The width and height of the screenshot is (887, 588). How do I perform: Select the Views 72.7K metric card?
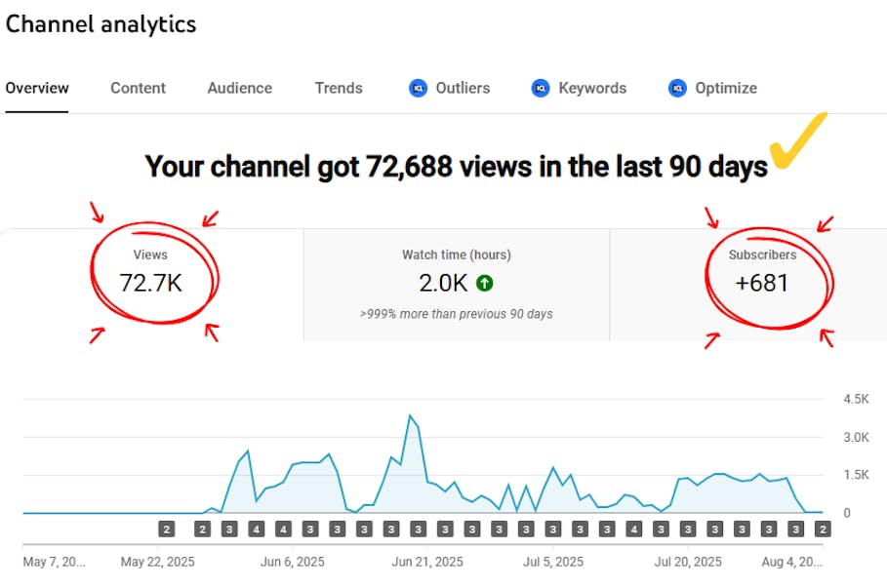151,283
